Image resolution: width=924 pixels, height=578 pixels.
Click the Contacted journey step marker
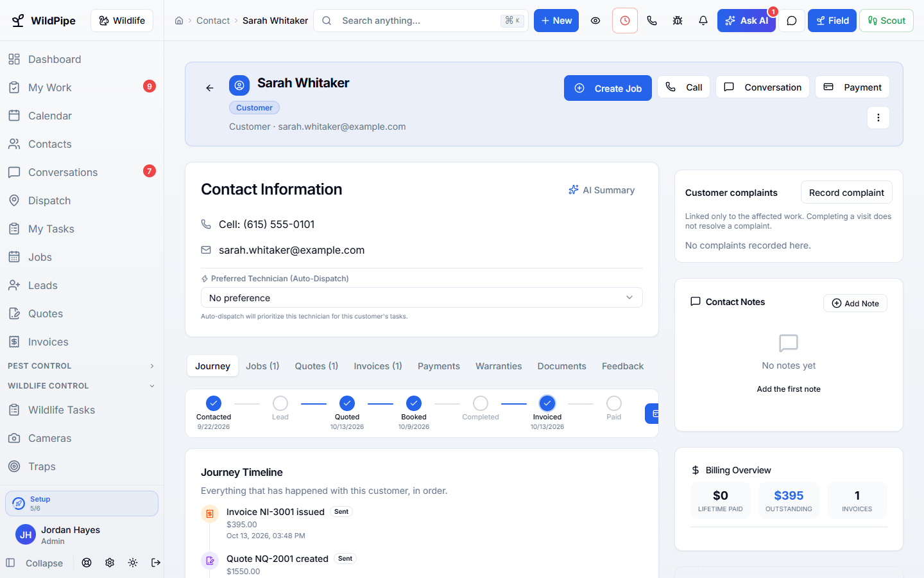(x=214, y=403)
